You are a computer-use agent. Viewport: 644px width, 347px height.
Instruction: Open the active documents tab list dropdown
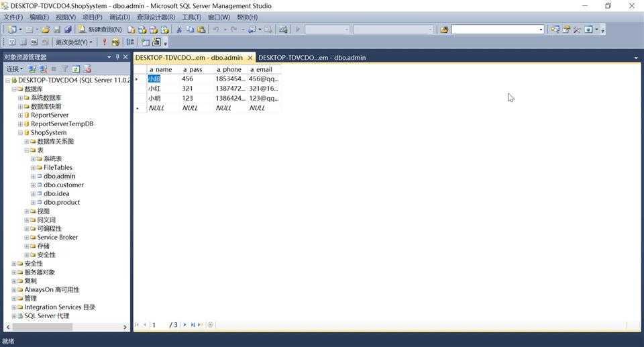pos(636,58)
